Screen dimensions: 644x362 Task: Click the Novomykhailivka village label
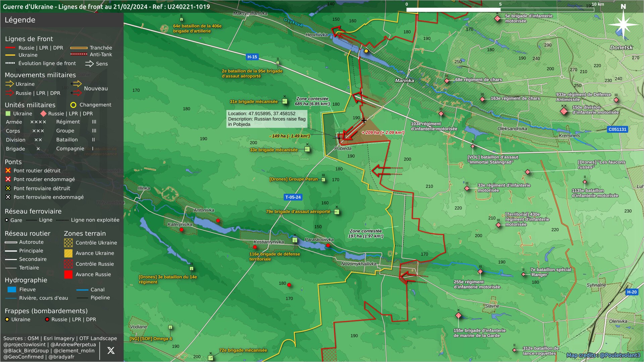coord(359,264)
